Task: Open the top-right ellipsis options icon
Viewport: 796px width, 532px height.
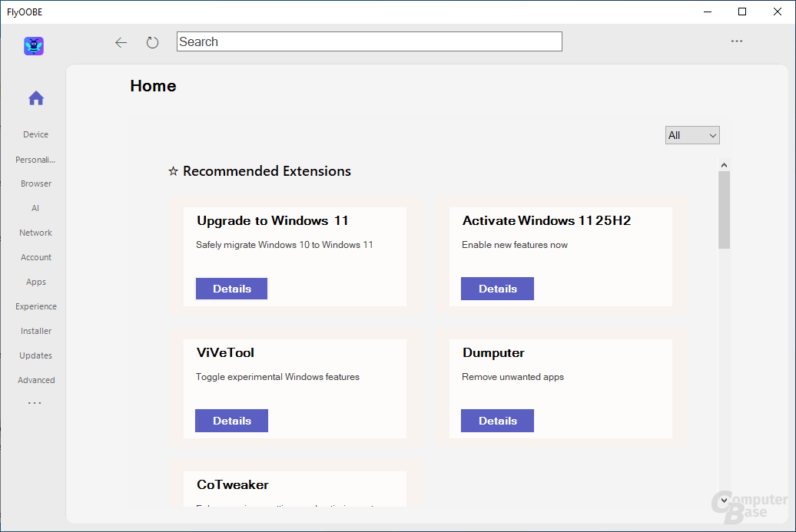Action: point(737,41)
